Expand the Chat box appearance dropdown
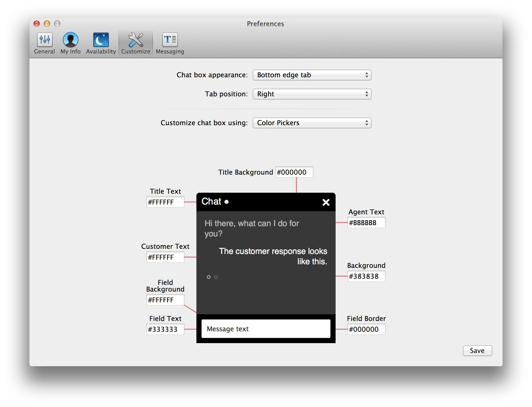This screenshot has height=407, width=532. point(312,75)
